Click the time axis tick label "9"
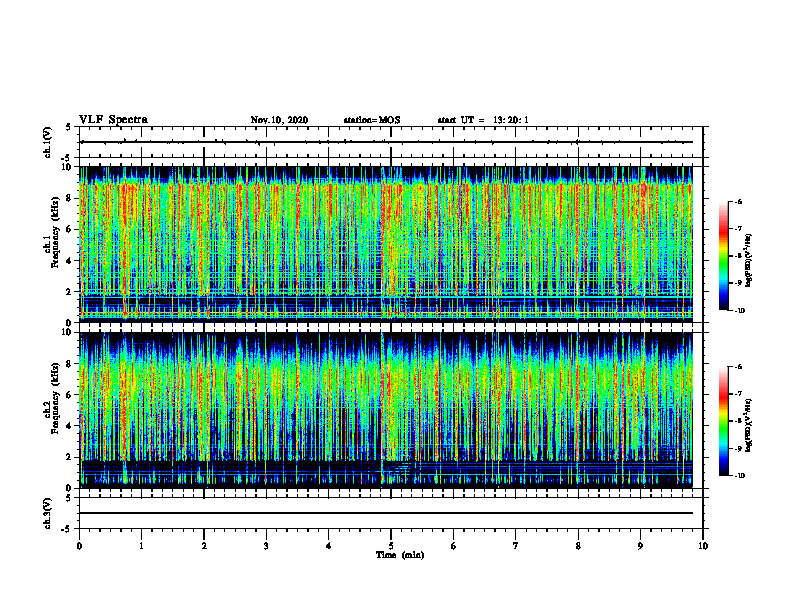Viewport: 792px width, 612px height. point(640,546)
